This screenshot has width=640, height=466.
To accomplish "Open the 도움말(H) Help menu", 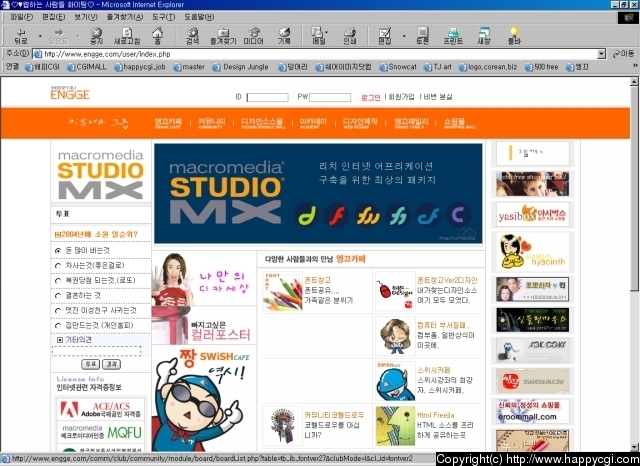I will [x=199, y=17].
